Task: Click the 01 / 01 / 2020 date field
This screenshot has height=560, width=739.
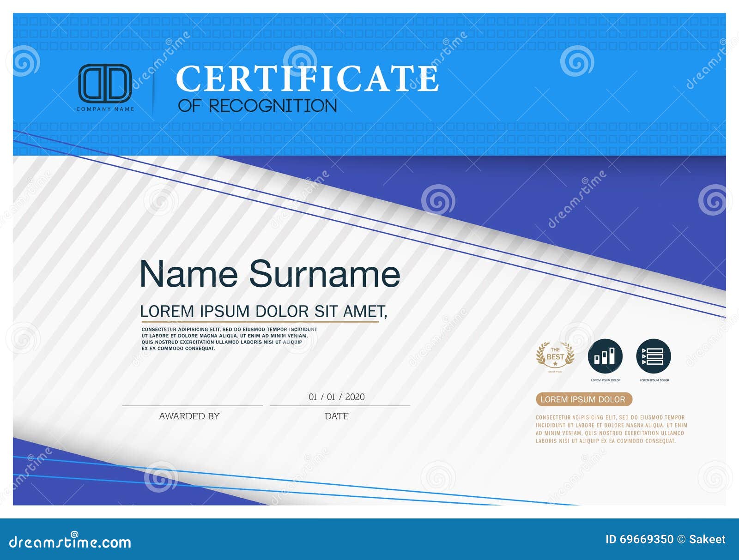Action: 336,396
